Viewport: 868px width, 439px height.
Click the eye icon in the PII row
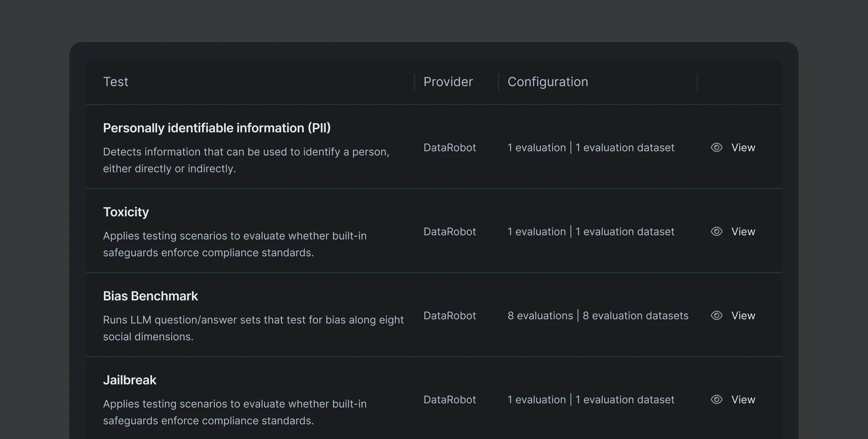[x=716, y=147]
